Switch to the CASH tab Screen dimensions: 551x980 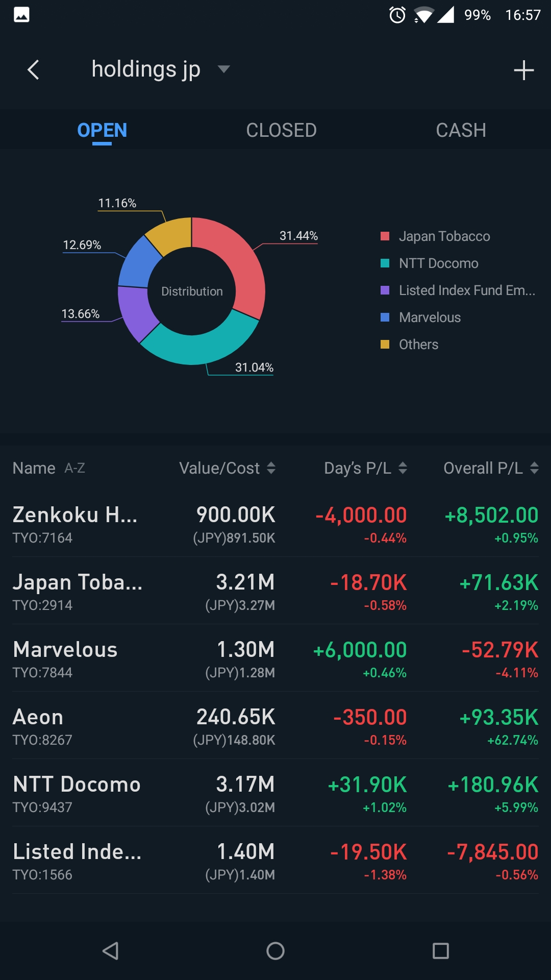(461, 130)
